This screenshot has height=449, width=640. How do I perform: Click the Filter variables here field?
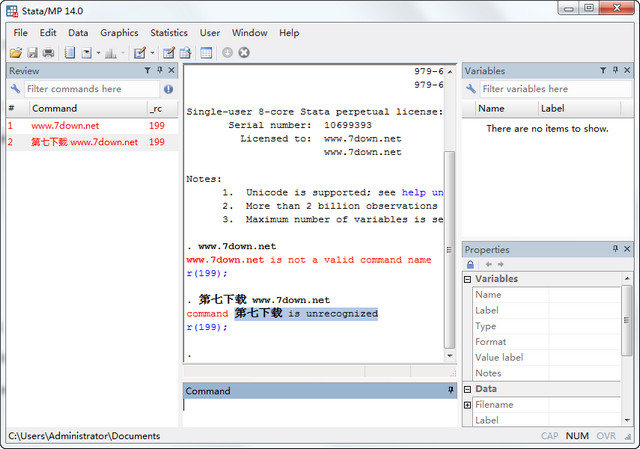(x=556, y=89)
